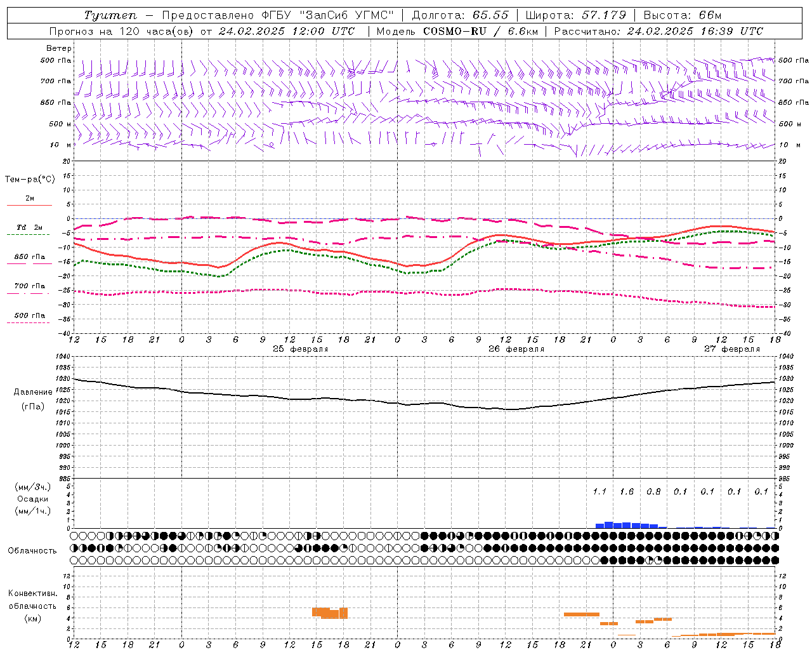Click "ФГБУ ЗапСиб УГМС" provider text
Screen dimensions: 812x650
[x=327, y=15]
